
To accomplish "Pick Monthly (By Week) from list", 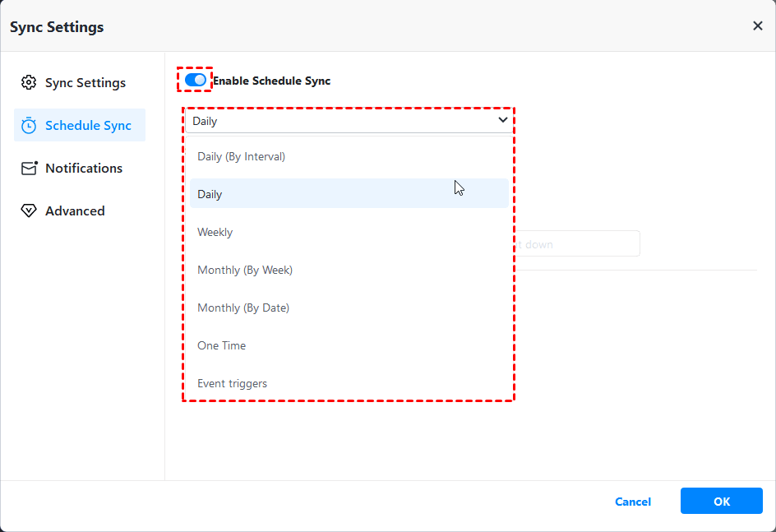I will coord(245,271).
